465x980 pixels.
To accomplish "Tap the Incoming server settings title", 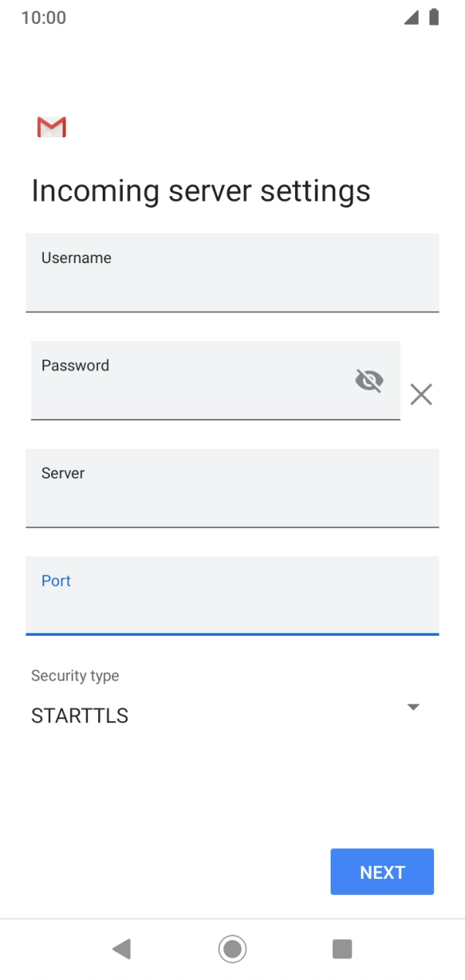I will point(201,191).
